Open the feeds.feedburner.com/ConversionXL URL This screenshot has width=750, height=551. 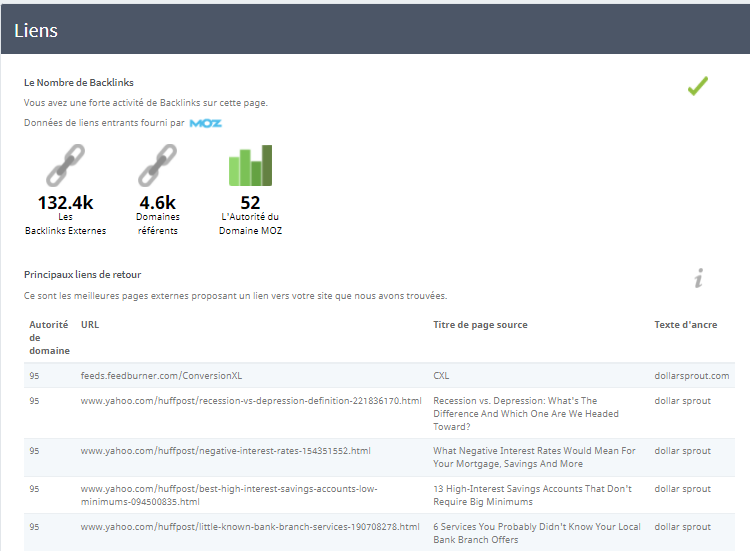pos(161,376)
